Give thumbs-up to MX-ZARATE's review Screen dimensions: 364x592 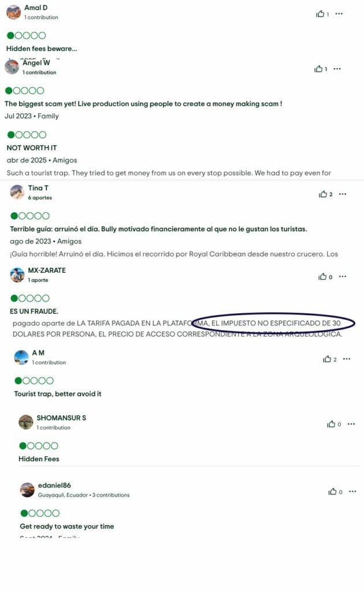(322, 277)
